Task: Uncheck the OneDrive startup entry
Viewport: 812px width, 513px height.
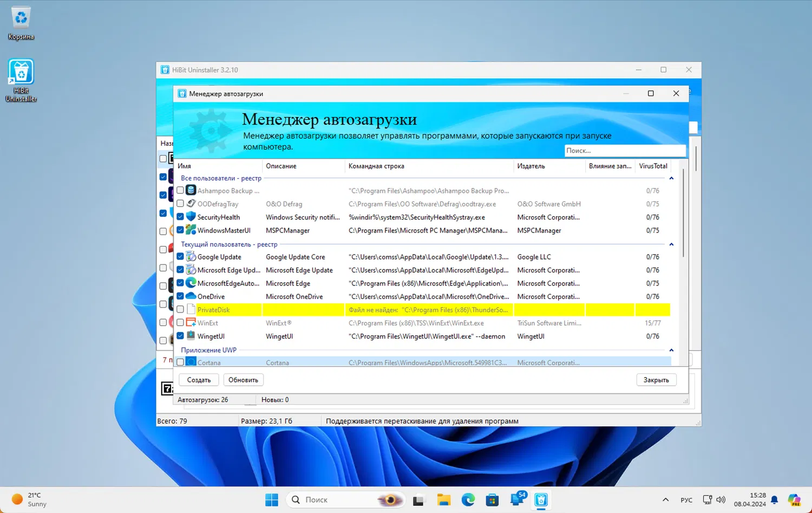Action: click(180, 296)
